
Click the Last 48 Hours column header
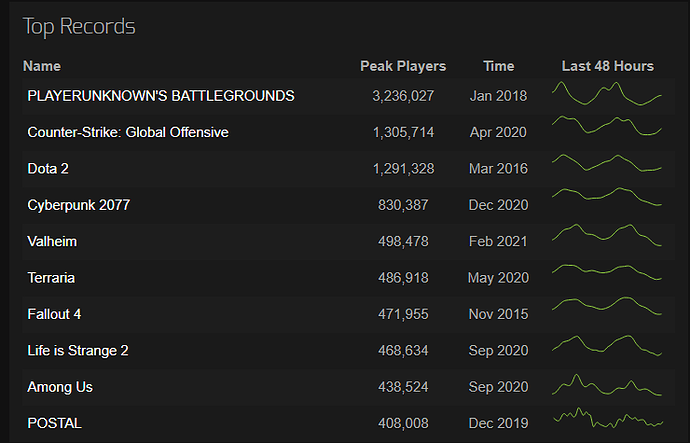pos(608,66)
